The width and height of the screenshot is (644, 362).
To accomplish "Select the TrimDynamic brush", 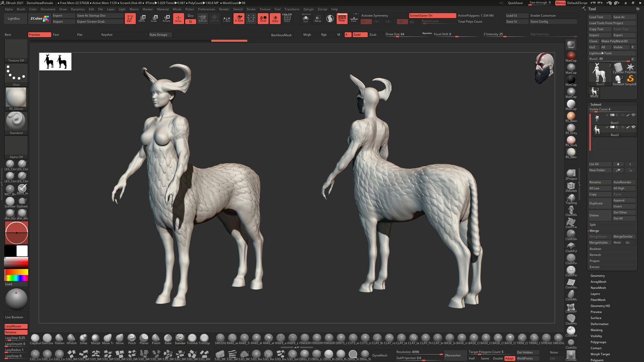I will tap(204, 339).
